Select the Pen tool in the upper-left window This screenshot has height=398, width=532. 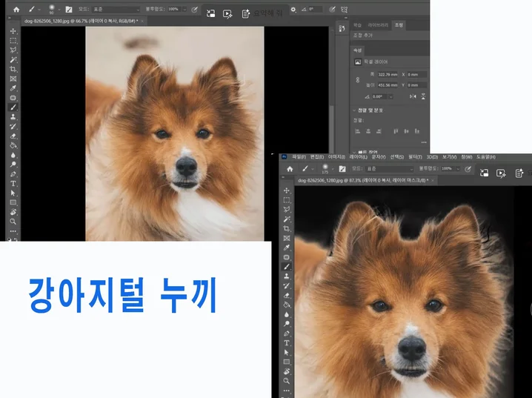point(13,174)
